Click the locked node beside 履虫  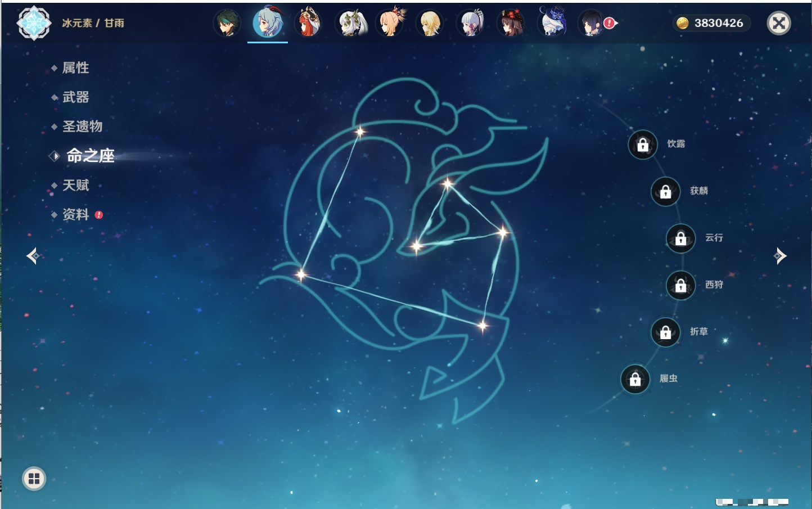tap(635, 380)
